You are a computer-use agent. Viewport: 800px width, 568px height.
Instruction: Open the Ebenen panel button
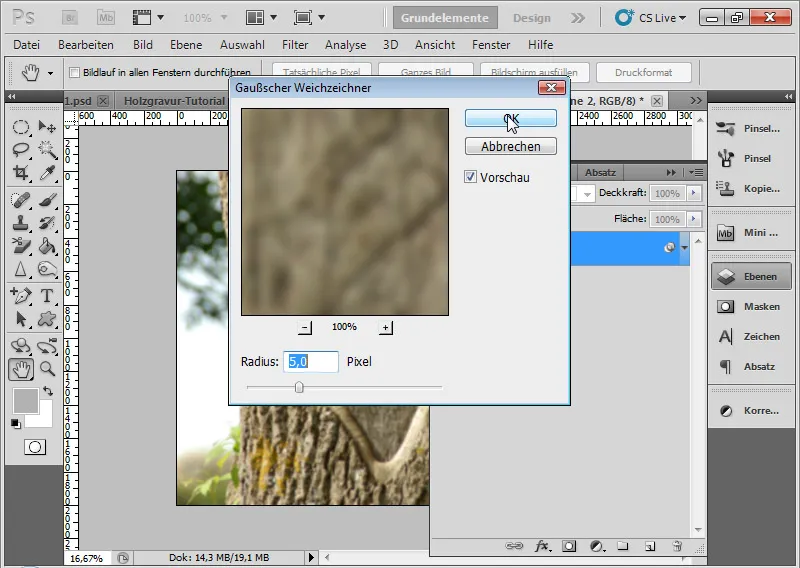(x=751, y=276)
